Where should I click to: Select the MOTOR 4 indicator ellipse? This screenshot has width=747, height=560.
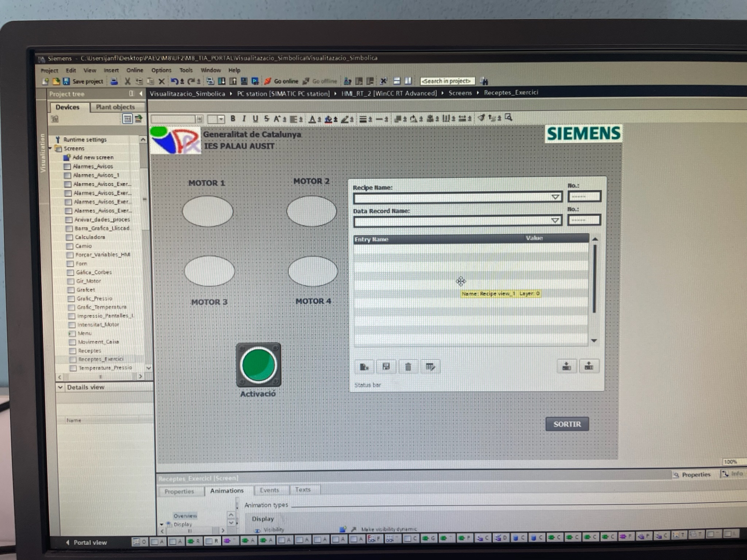pyautogui.click(x=313, y=271)
